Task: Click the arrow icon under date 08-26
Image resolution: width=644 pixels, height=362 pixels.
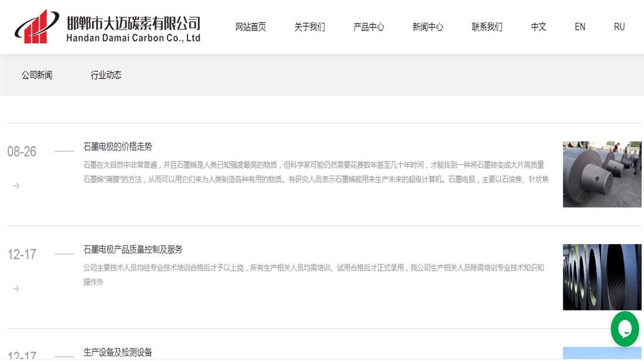Action: (16, 186)
